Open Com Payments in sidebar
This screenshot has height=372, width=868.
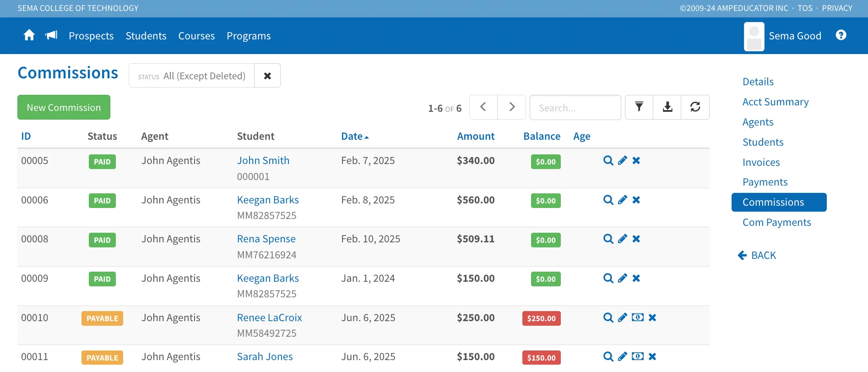tap(777, 222)
